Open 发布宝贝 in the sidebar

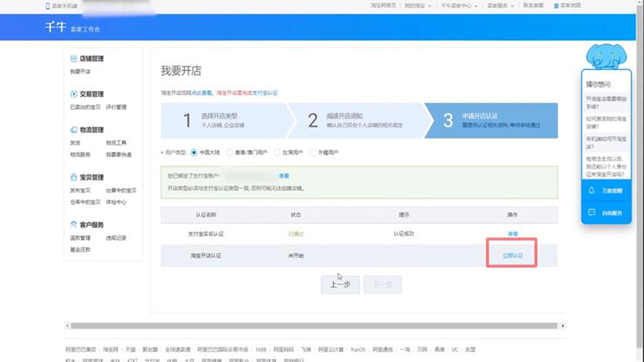(80, 191)
